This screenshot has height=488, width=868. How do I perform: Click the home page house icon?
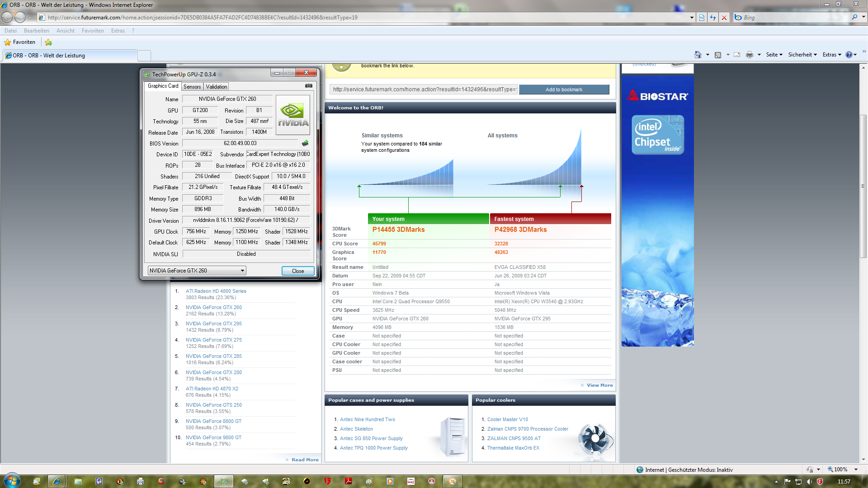(698, 55)
